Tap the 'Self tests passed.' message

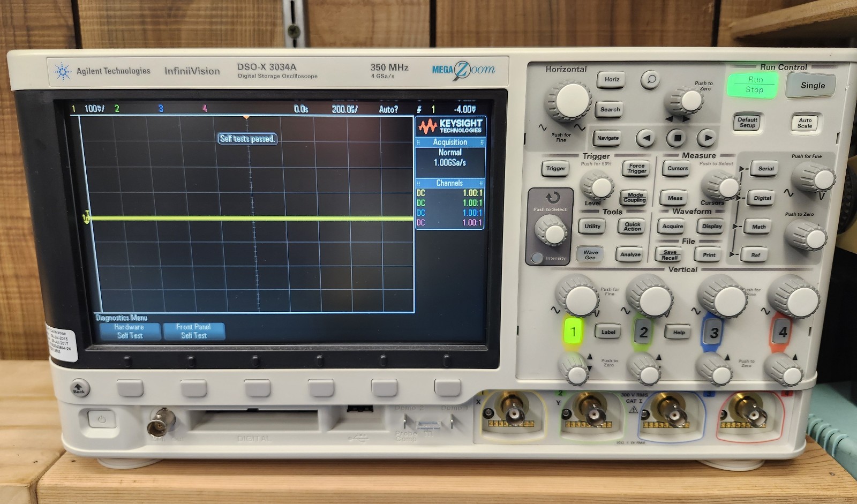pyautogui.click(x=247, y=139)
